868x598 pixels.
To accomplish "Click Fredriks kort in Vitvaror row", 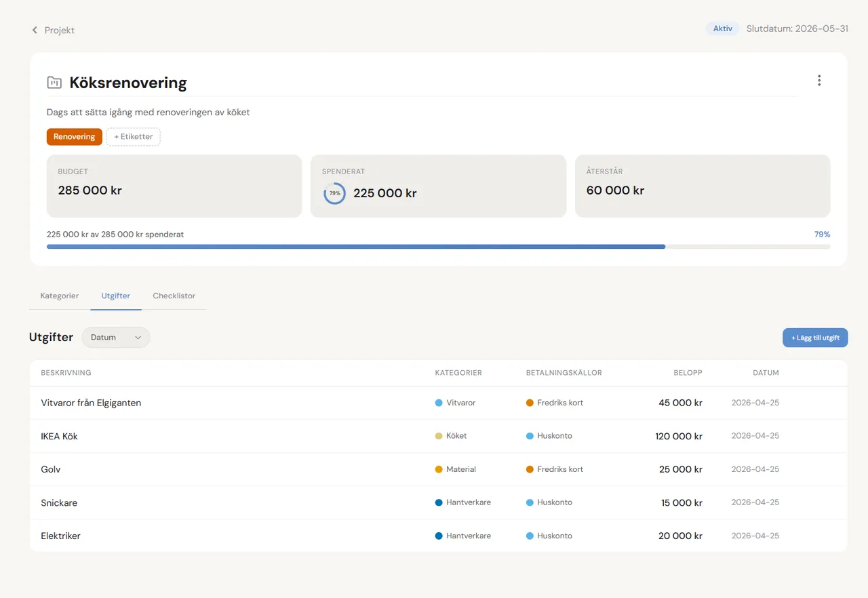I will [560, 403].
